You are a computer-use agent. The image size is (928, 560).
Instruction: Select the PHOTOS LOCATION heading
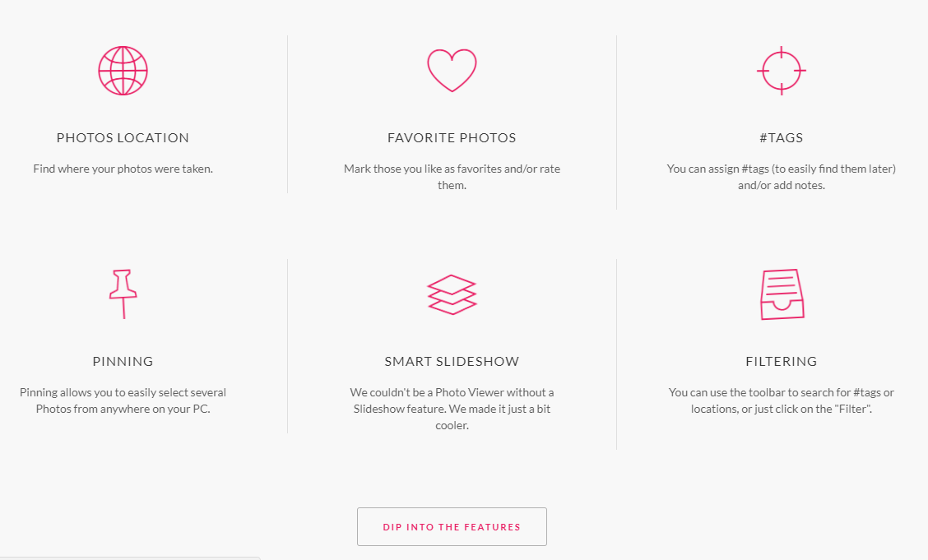point(123,138)
